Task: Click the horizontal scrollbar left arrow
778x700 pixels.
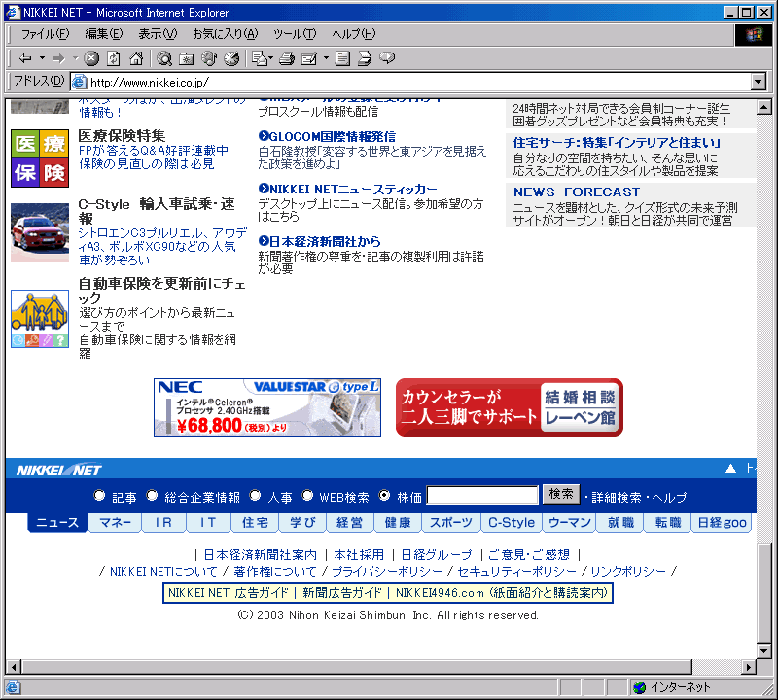Action: click(x=14, y=667)
